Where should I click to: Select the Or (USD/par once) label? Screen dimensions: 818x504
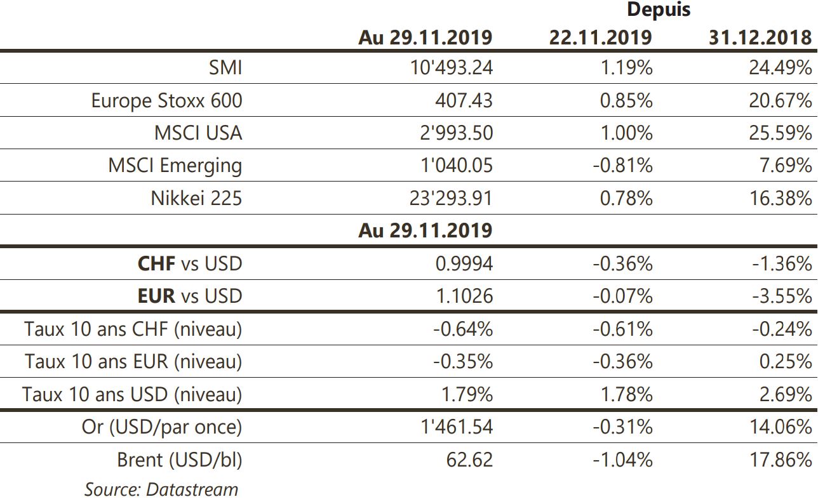pos(162,427)
